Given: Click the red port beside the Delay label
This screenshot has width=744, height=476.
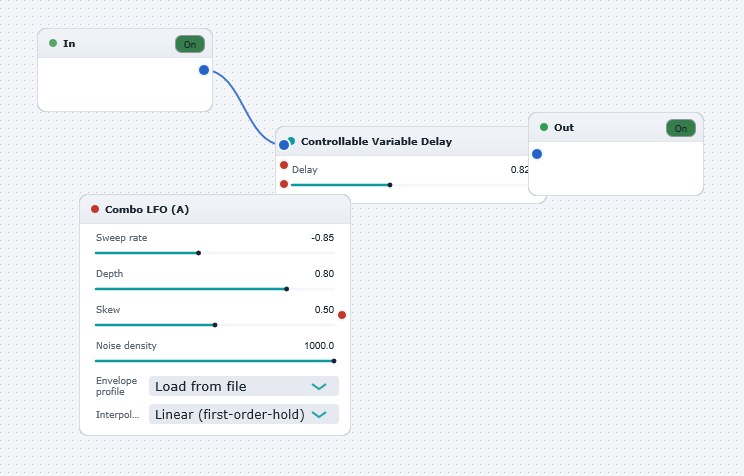Looking at the screenshot, I should click(x=284, y=165).
